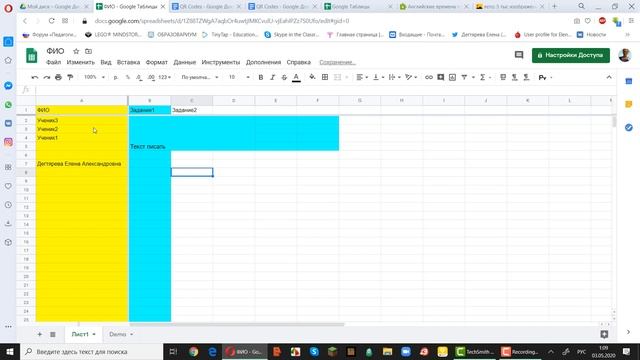Insert a link icon

429,77
